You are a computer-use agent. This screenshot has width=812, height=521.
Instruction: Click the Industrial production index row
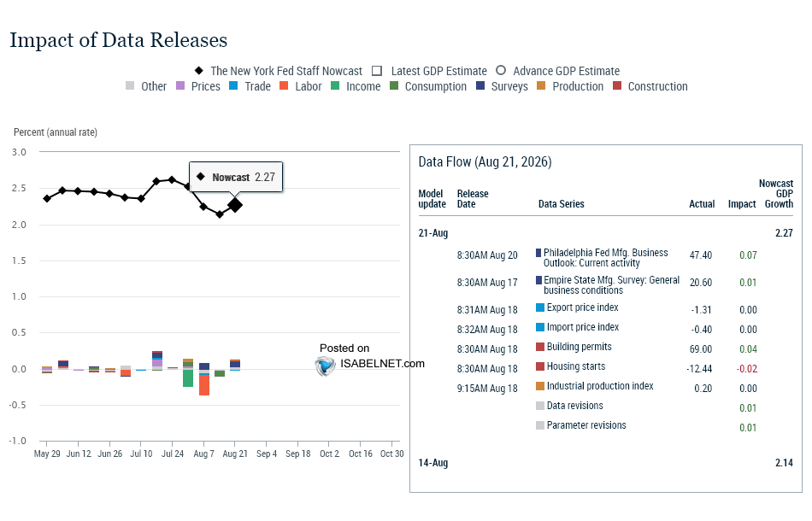click(606, 388)
